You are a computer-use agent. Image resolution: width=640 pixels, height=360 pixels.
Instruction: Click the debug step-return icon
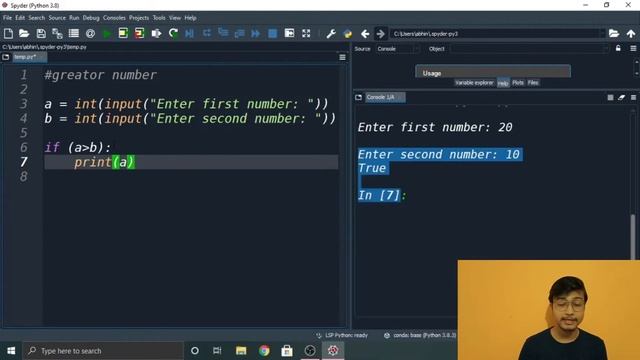click(x=240, y=33)
